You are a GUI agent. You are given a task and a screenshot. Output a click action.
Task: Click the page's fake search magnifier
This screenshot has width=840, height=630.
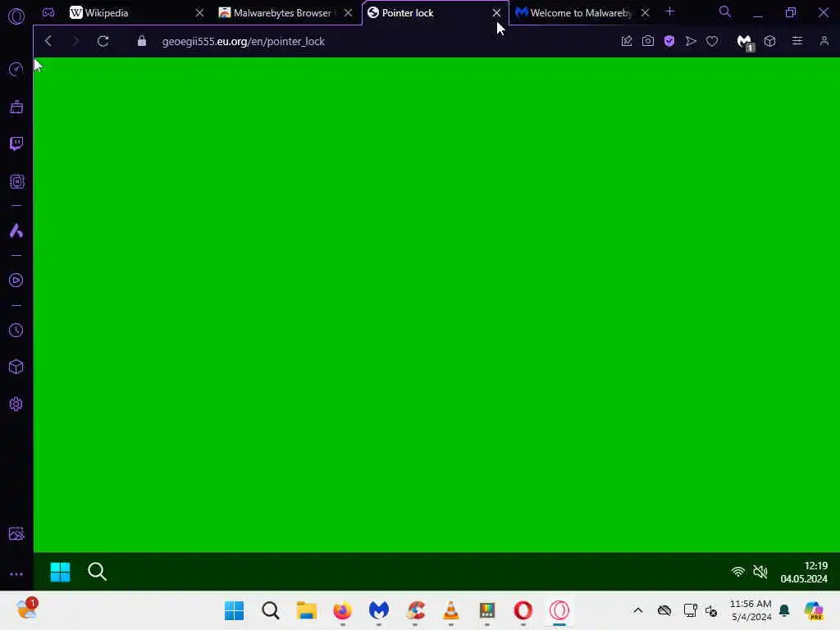point(97,572)
